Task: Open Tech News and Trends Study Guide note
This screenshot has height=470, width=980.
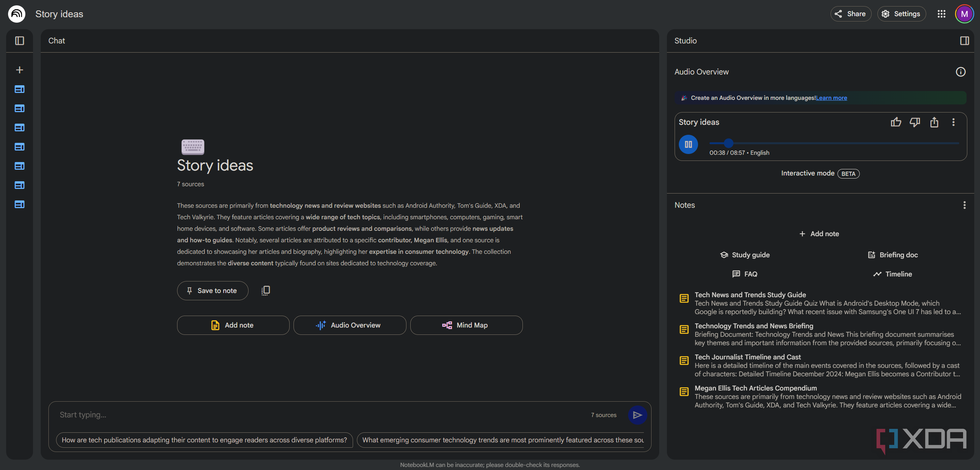Action: click(821, 303)
